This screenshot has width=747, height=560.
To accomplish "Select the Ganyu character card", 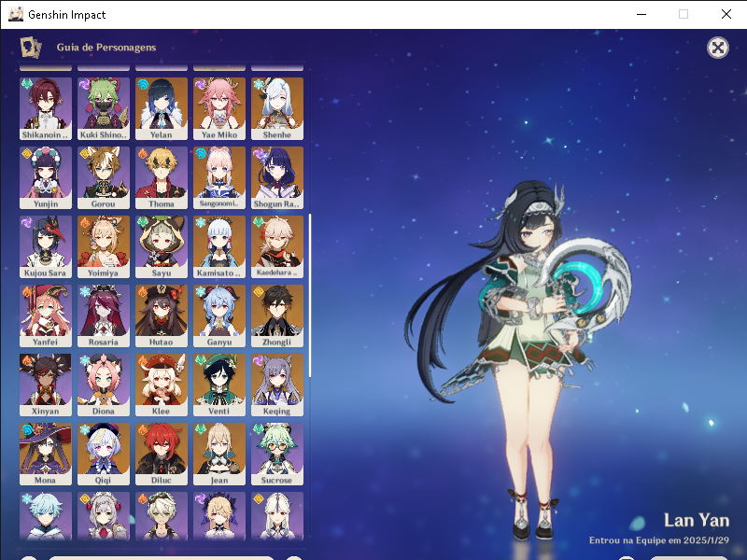I will click(x=219, y=315).
